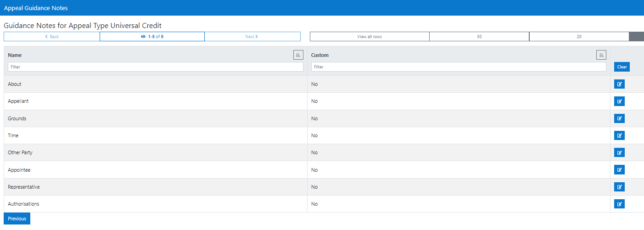Go to the Previous page button

click(17, 219)
